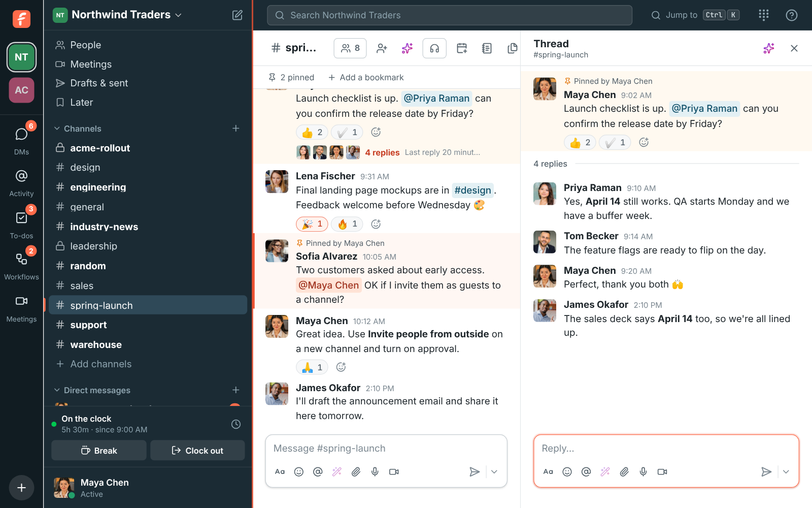
Task: Close the Thread panel
Action: (794, 48)
